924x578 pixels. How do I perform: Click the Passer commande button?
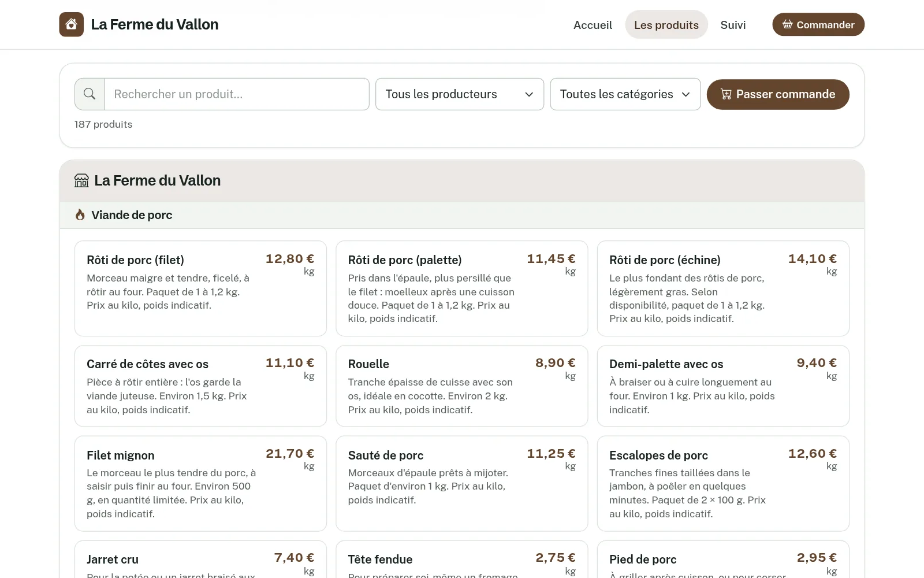click(778, 94)
